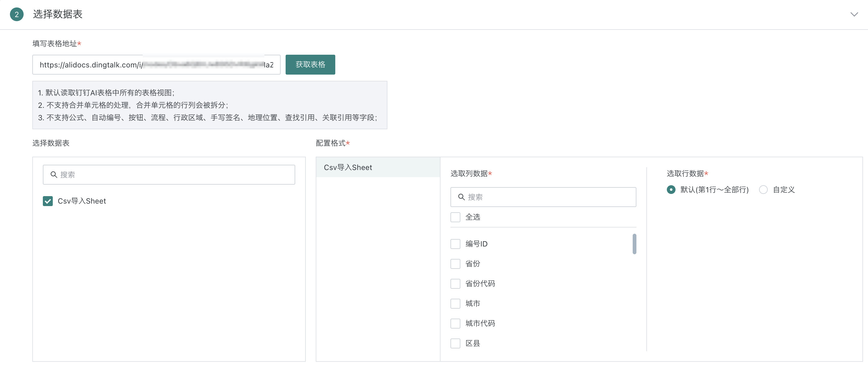Tick the 省份 column checkbox

pos(455,264)
